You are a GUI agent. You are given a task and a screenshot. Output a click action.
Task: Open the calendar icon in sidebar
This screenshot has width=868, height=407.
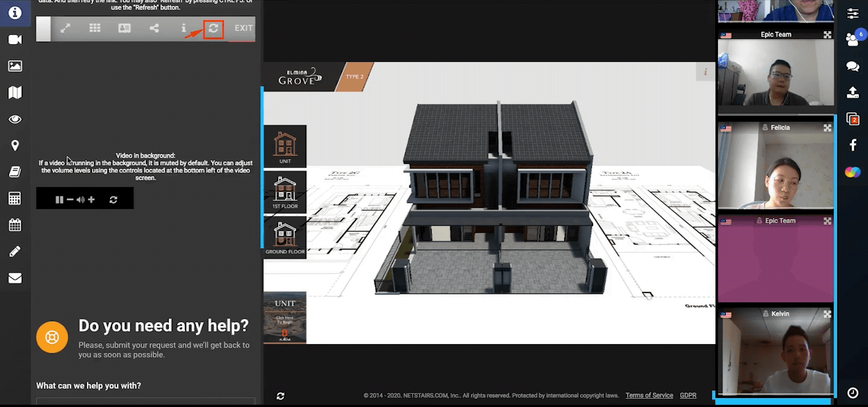[15, 225]
